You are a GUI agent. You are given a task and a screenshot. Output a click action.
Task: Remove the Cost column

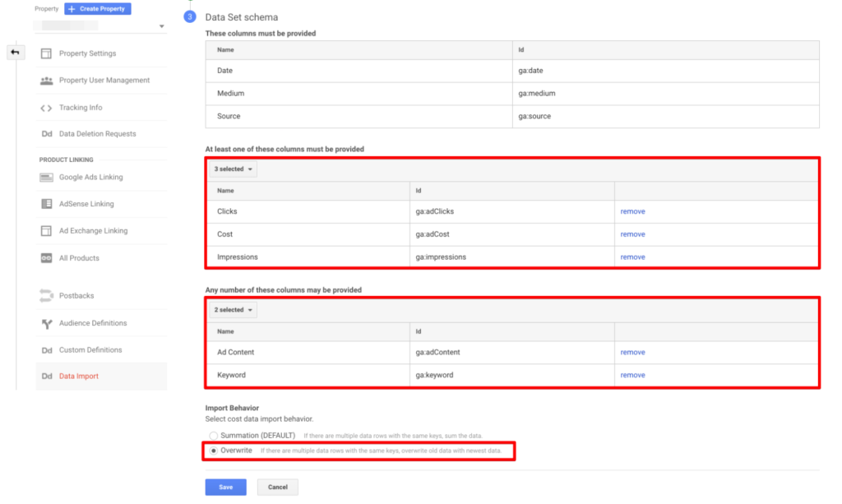point(632,234)
